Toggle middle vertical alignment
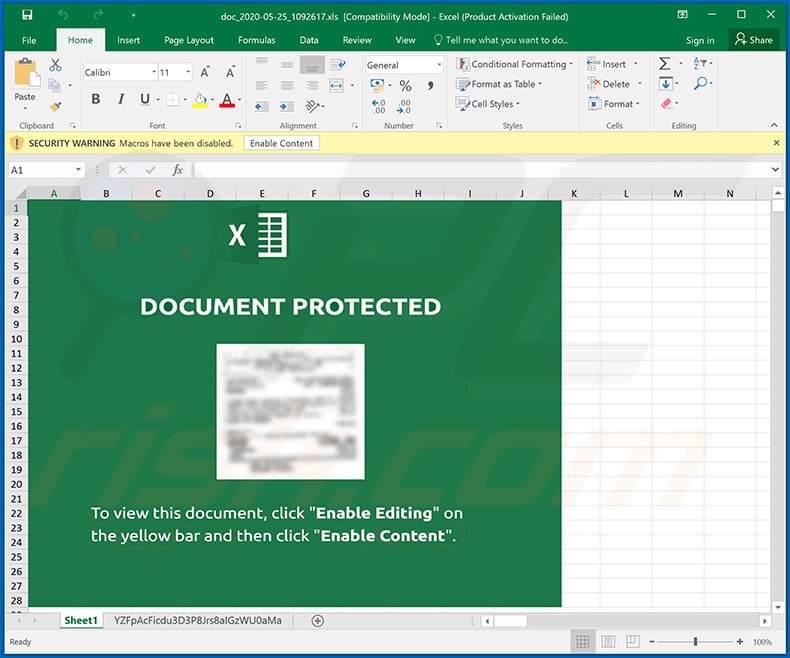Viewport: 790px width, 658px height. 287,64
